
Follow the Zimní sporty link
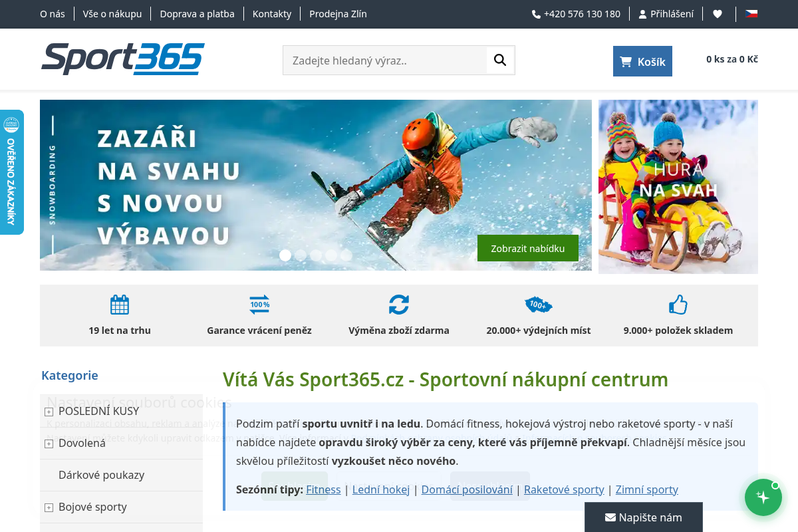pos(647,489)
